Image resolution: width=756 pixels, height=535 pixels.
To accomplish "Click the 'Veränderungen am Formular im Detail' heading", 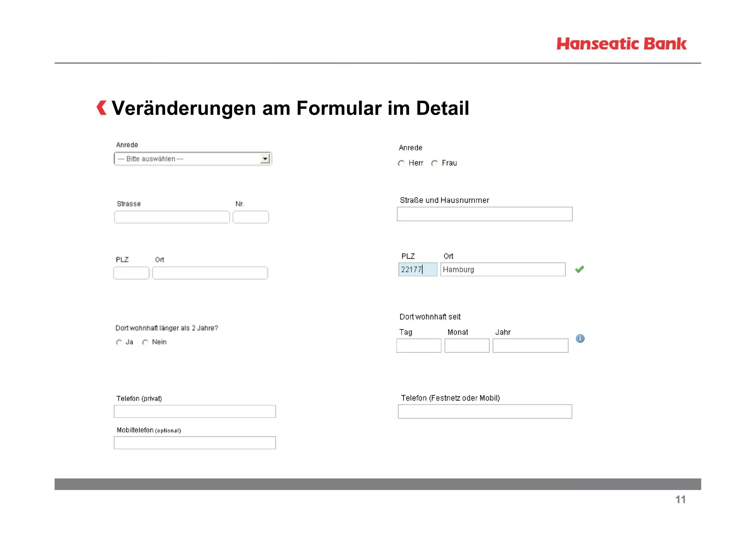I will click(290, 108).
